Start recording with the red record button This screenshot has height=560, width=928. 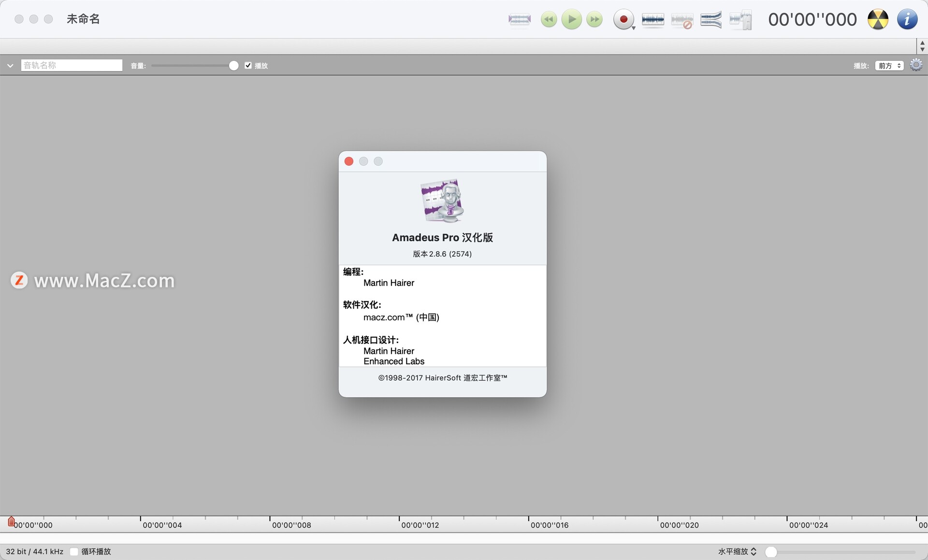(623, 19)
